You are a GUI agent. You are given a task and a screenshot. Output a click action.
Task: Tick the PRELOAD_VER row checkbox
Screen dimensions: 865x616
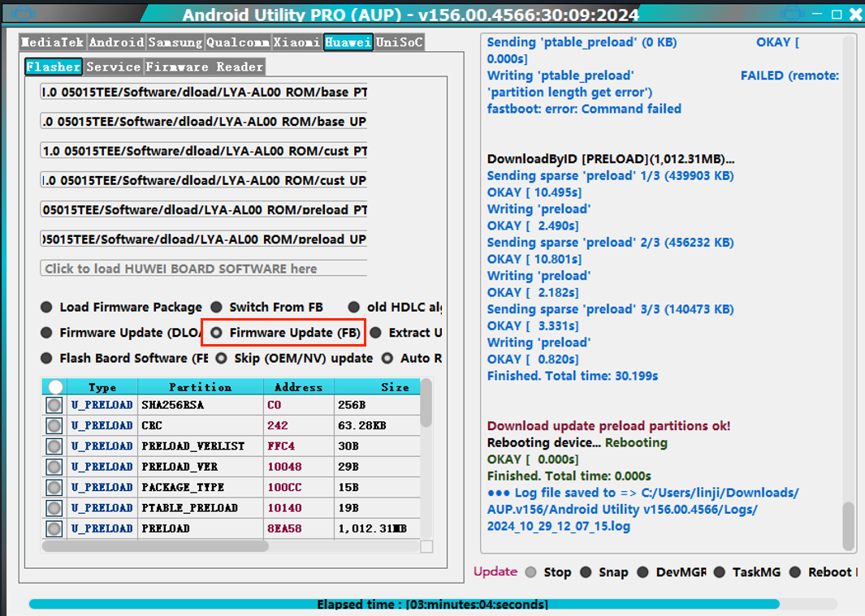[54, 467]
